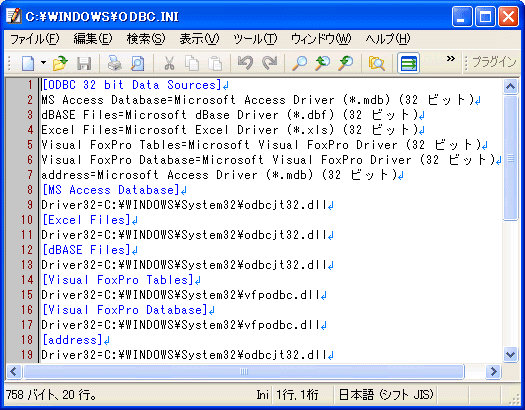Open the ツール(T) menu
Viewport: 525px width, 410px height.
point(255,39)
